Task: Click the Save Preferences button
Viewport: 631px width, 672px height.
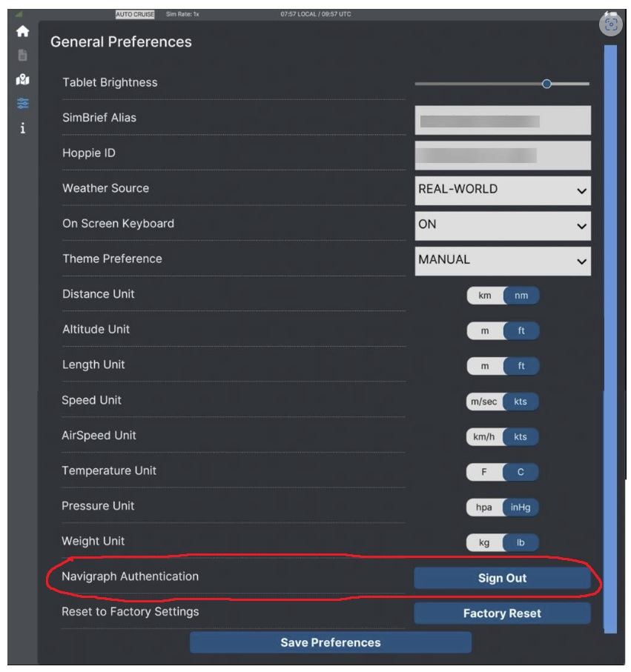Action: point(330,642)
